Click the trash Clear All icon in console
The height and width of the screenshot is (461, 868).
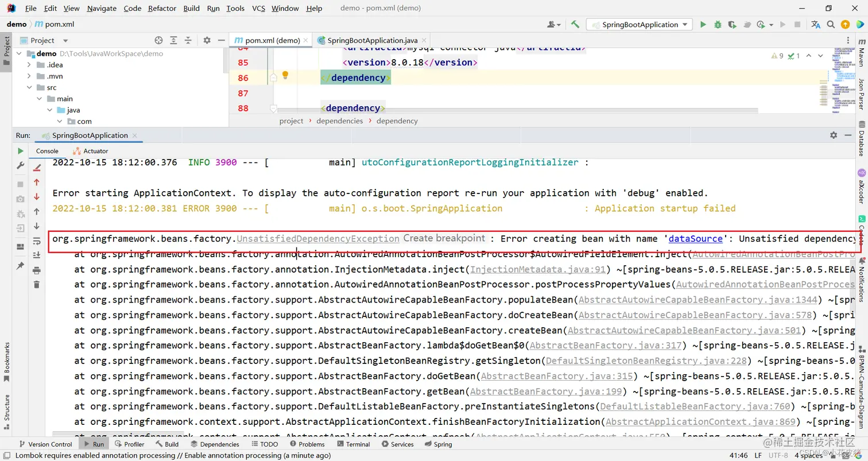click(37, 284)
